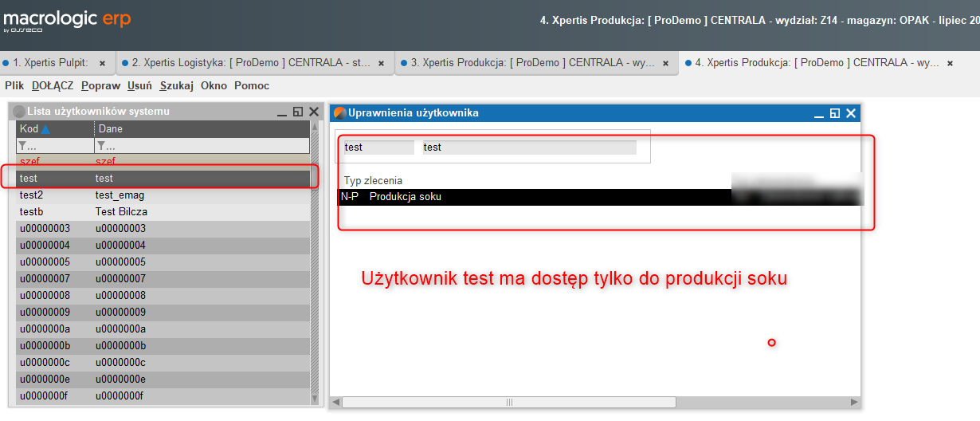Click the Popraw menu item
The width and height of the screenshot is (980, 421).
coord(100,85)
